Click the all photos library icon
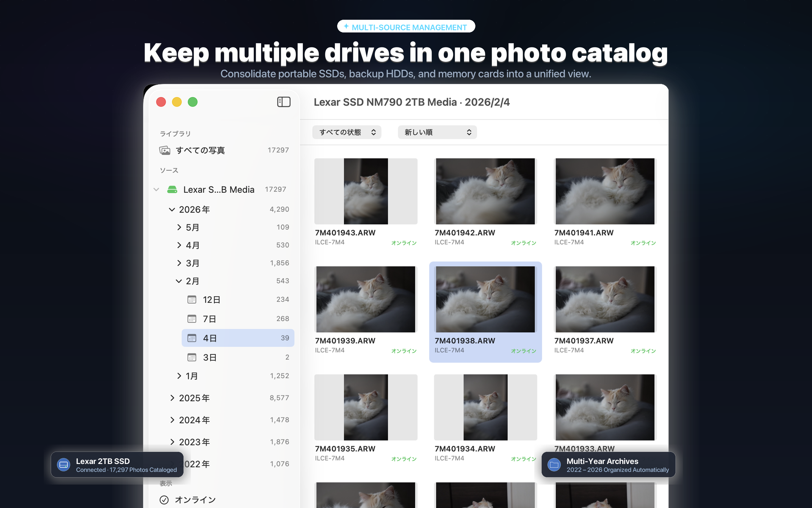The height and width of the screenshot is (508, 812). coord(165,150)
